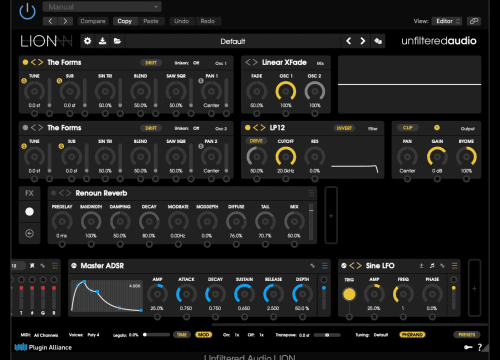Open the Manual preset dropdown at top
500x360 pixels.
pos(102,7)
